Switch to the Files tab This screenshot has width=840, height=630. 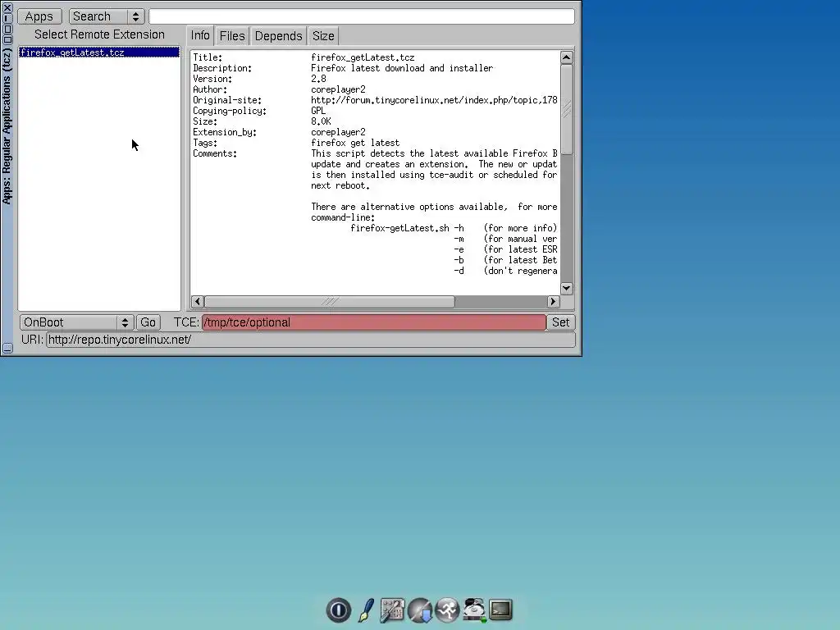[232, 36]
